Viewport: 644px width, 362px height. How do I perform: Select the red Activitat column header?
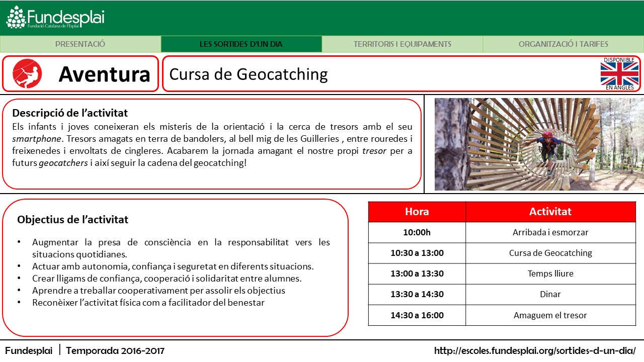(x=550, y=212)
